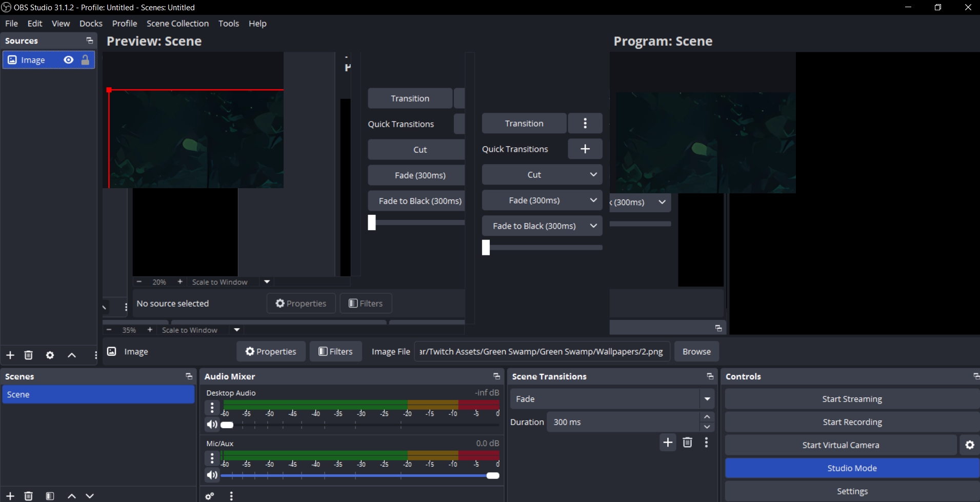980x502 pixels.
Task: Hide the Image source via eye icon
Action: pos(68,60)
